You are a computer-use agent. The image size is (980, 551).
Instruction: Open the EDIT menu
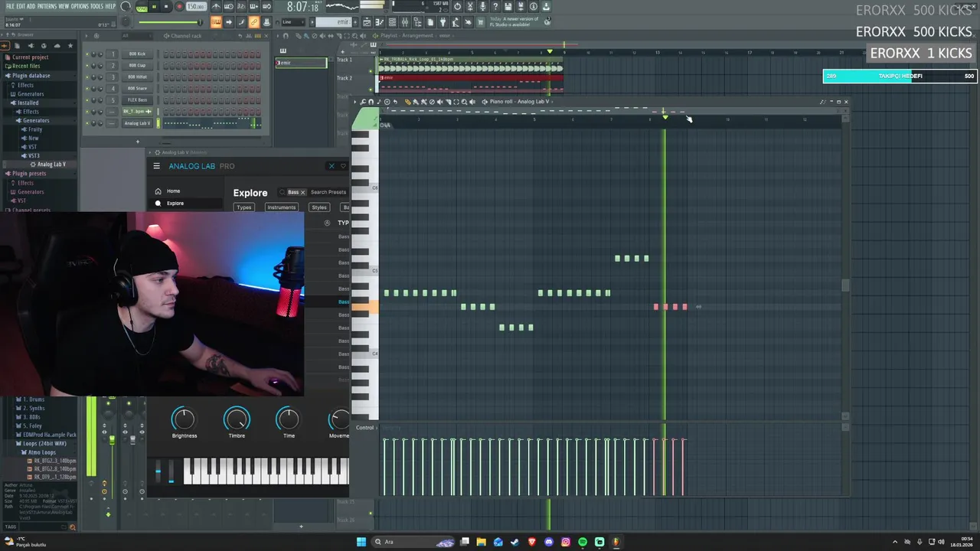pos(21,6)
